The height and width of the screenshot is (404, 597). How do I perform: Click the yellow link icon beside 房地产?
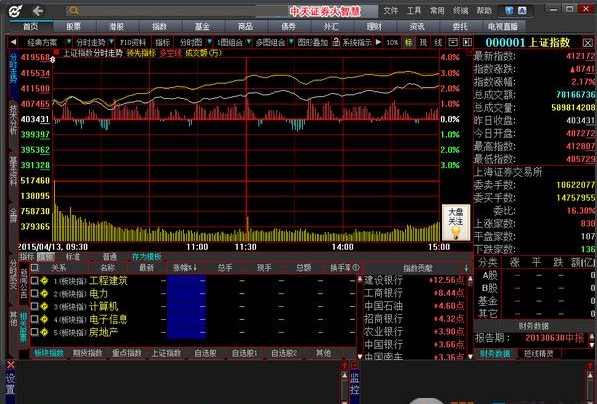tap(45, 332)
